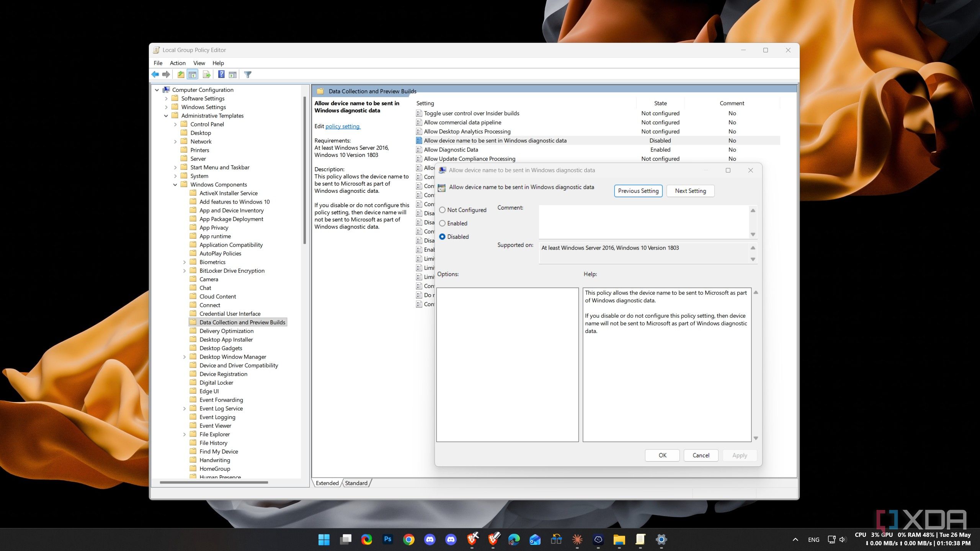The height and width of the screenshot is (551, 980).
Task: Expand the Control Panel node
Action: 175,124
